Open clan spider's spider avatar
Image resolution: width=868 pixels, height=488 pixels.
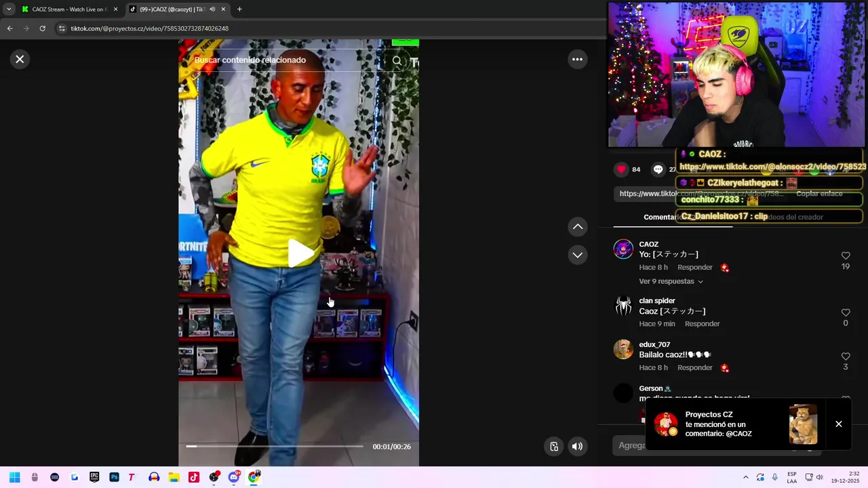click(623, 306)
